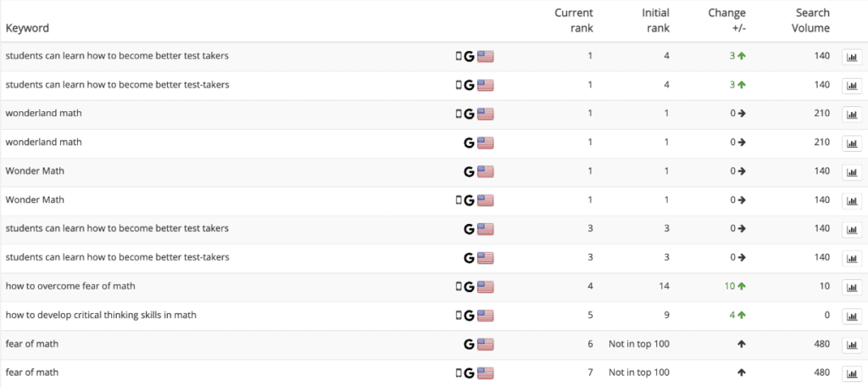Open chart icon for "fear of math" ranked 7
The width and height of the screenshot is (868, 387).
(x=850, y=373)
